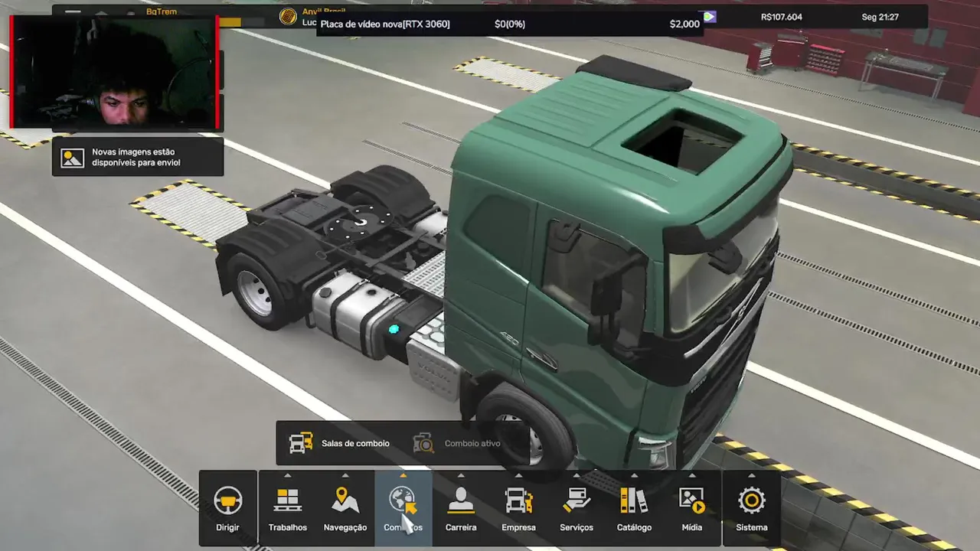Open the Mídia gallery menu
The height and width of the screenshot is (551, 980).
(x=692, y=508)
